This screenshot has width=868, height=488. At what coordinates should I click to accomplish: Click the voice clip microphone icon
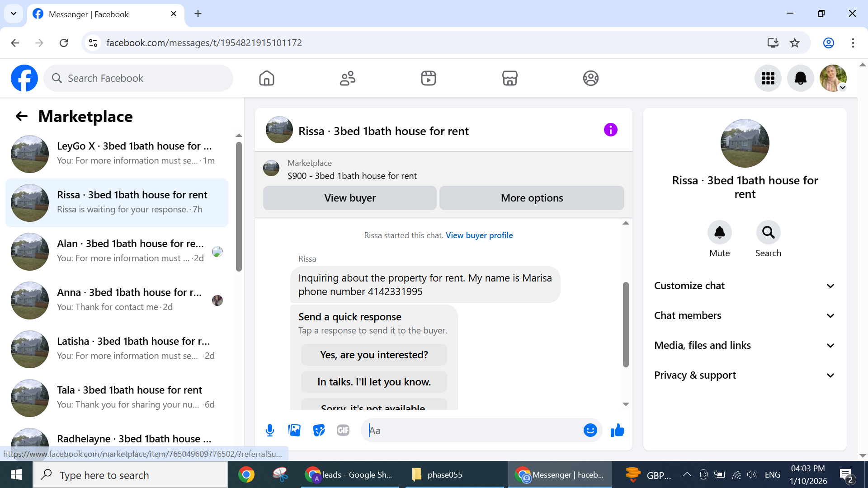(x=270, y=430)
